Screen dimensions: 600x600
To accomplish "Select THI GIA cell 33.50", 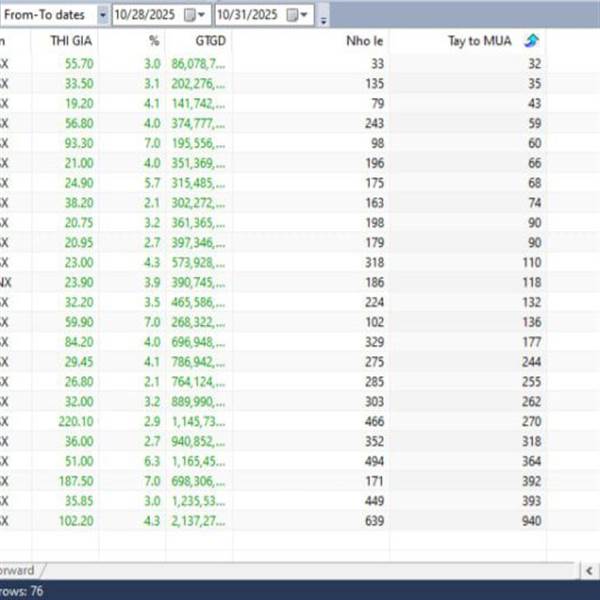I will [x=79, y=84].
